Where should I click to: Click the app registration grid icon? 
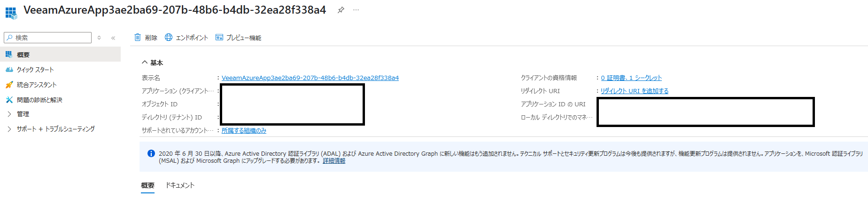click(x=11, y=13)
